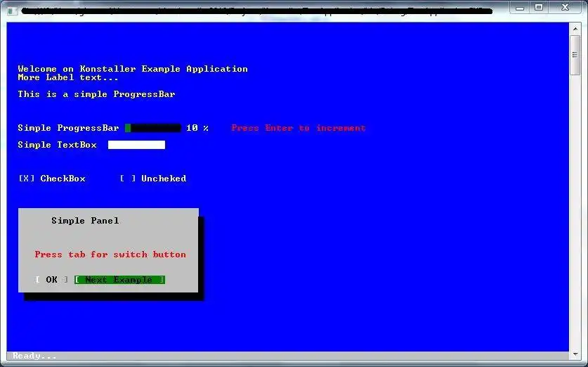Click the '10 %' progress value
This screenshot has height=367, width=588.
(197, 128)
